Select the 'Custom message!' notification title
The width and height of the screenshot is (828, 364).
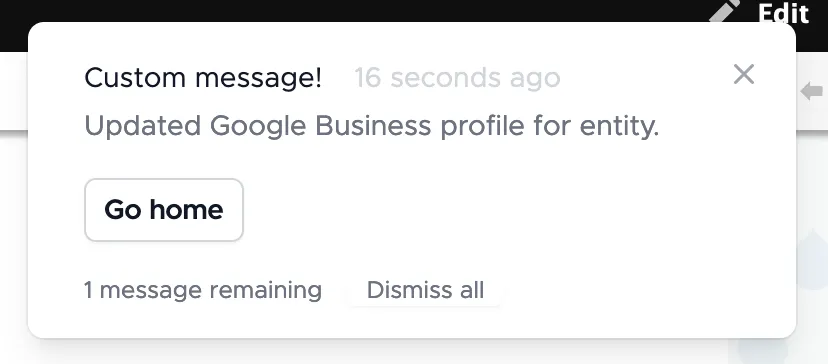click(203, 78)
